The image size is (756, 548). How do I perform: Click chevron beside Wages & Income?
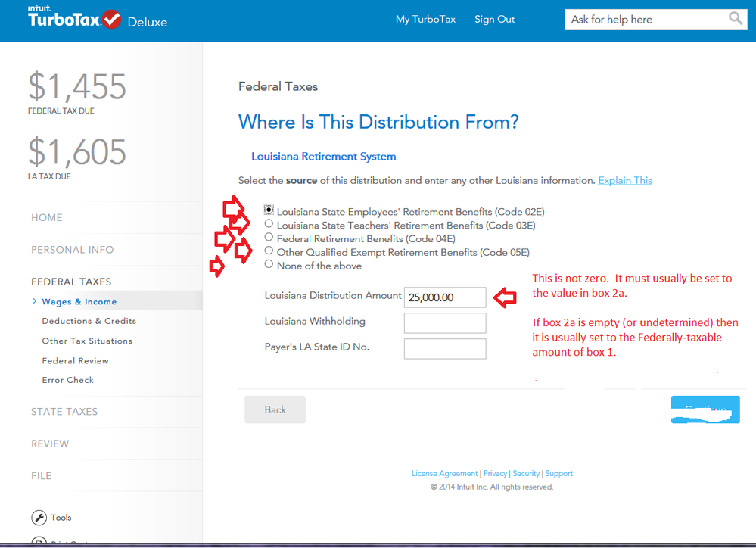(34, 301)
